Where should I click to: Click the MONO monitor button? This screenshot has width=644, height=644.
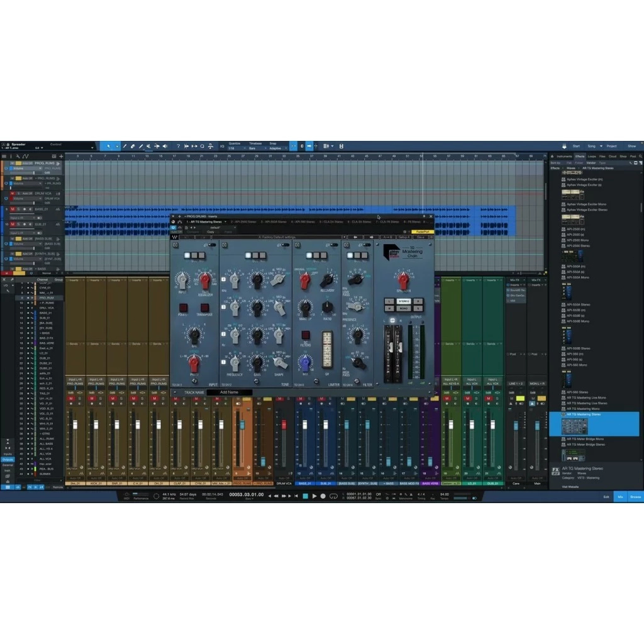(403, 308)
